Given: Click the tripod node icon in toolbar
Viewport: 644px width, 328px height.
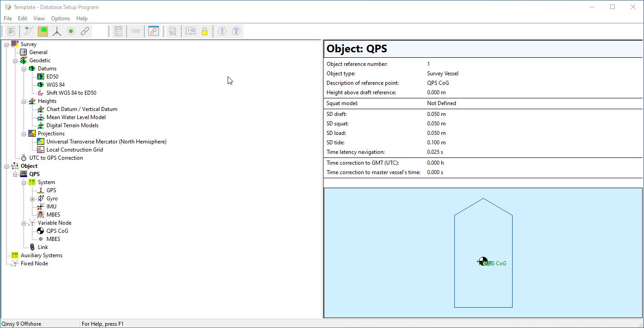Looking at the screenshot, I should 57,31.
